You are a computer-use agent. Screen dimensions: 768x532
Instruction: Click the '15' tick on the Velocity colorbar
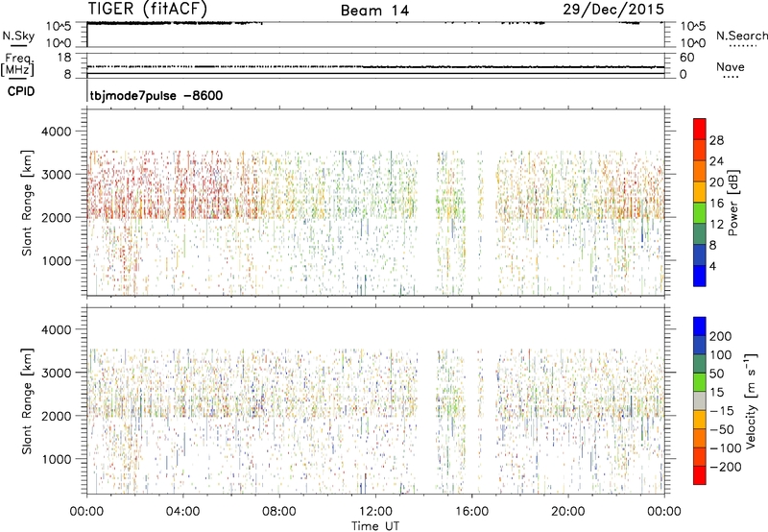pyautogui.click(x=716, y=393)
